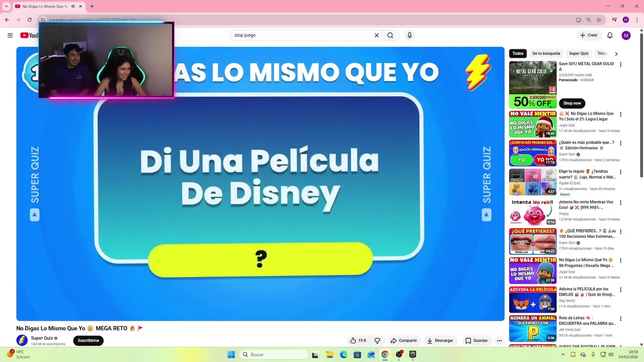
Task: Open options for ¿Quién es más probable video
Action: (x=620, y=143)
